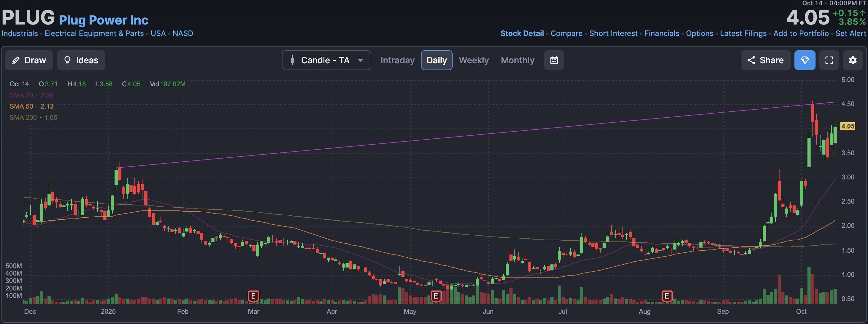This screenshot has height=324, width=868.
Task: Add PLUG to Portfolio
Action: [x=801, y=33]
